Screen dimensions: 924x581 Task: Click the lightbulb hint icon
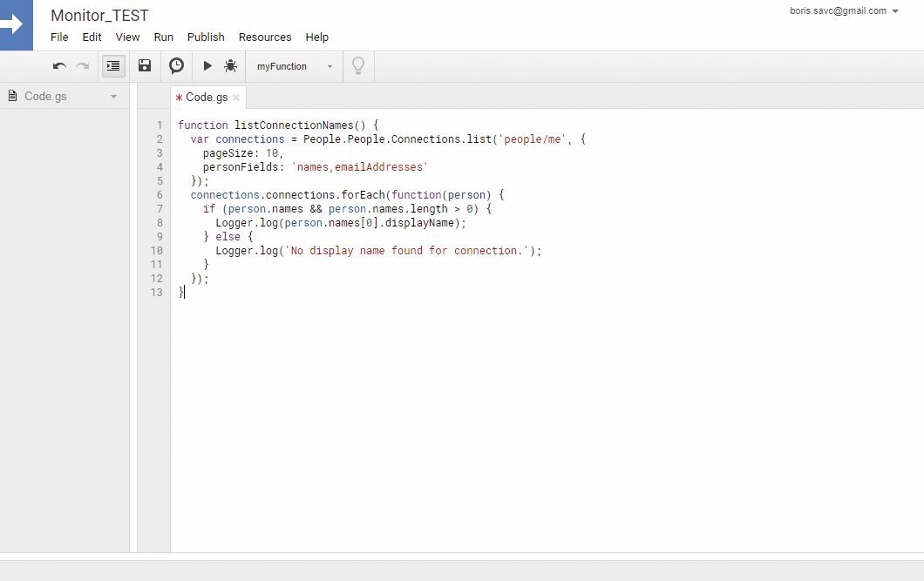pos(358,65)
